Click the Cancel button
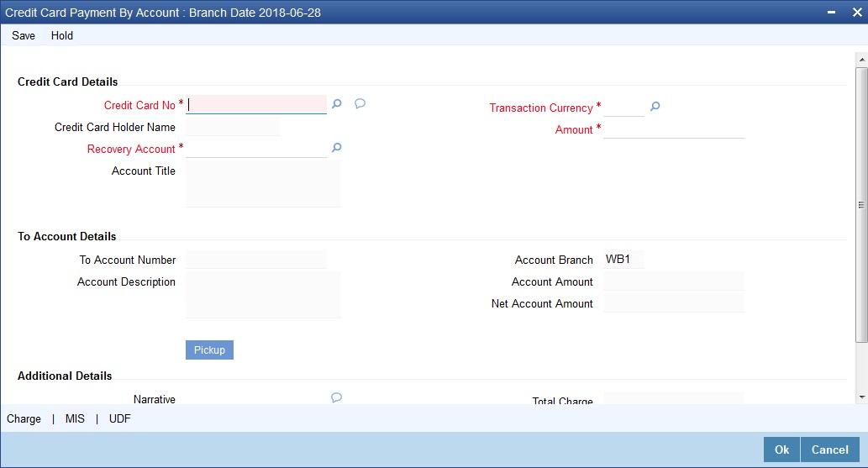 coord(830,450)
